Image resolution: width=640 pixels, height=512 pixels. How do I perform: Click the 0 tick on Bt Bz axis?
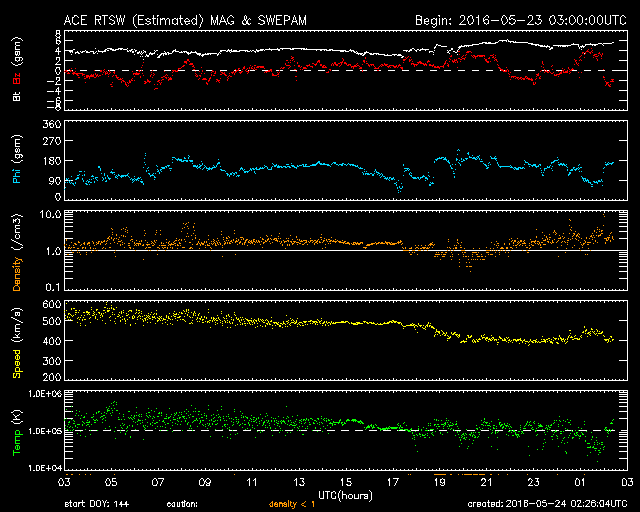tap(58, 71)
